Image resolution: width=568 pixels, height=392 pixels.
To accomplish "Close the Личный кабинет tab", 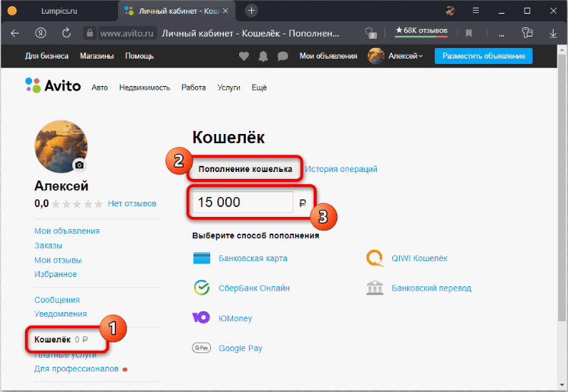I will (225, 11).
